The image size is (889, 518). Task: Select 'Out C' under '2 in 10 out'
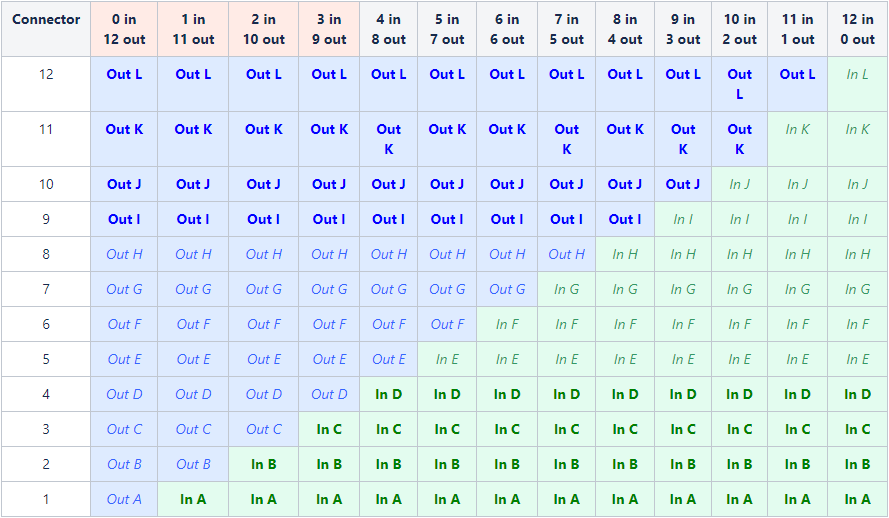(x=264, y=430)
